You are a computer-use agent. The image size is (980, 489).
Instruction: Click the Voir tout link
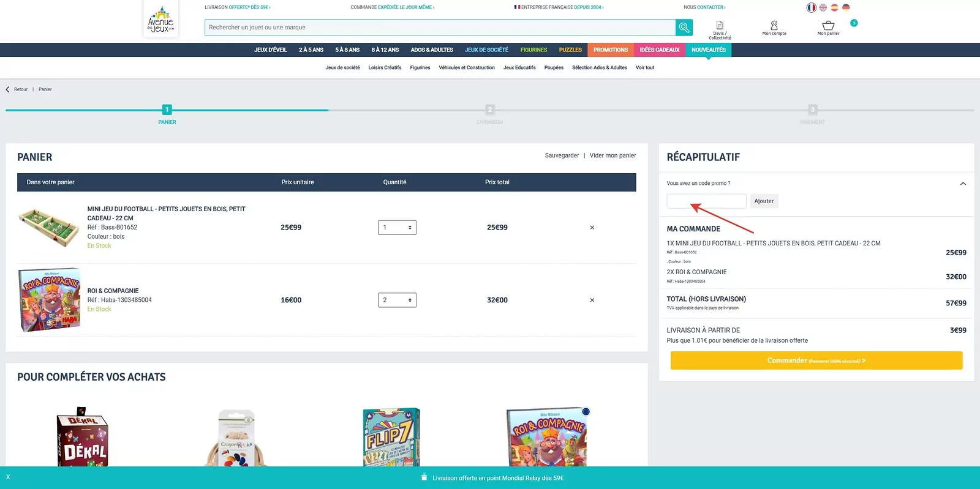pos(645,68)
